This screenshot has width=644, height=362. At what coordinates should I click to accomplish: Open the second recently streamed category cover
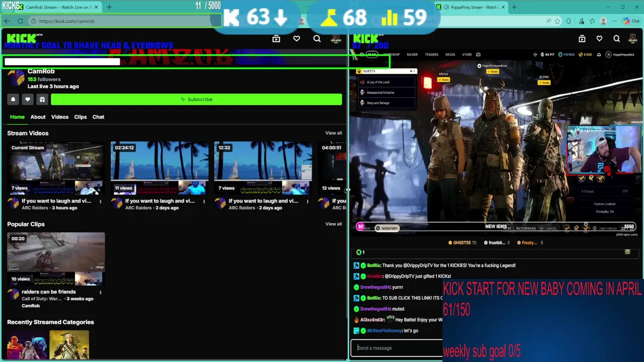(69, 345)
